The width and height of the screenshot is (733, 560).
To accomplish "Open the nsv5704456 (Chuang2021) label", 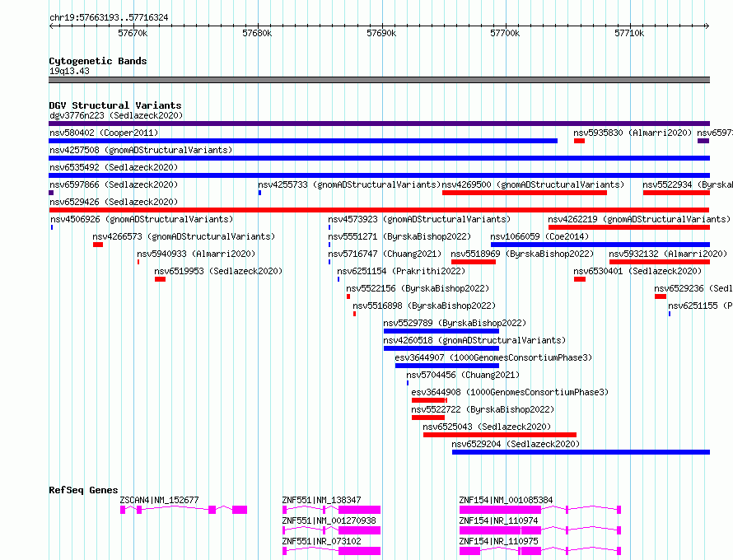I will coord(463,375).
